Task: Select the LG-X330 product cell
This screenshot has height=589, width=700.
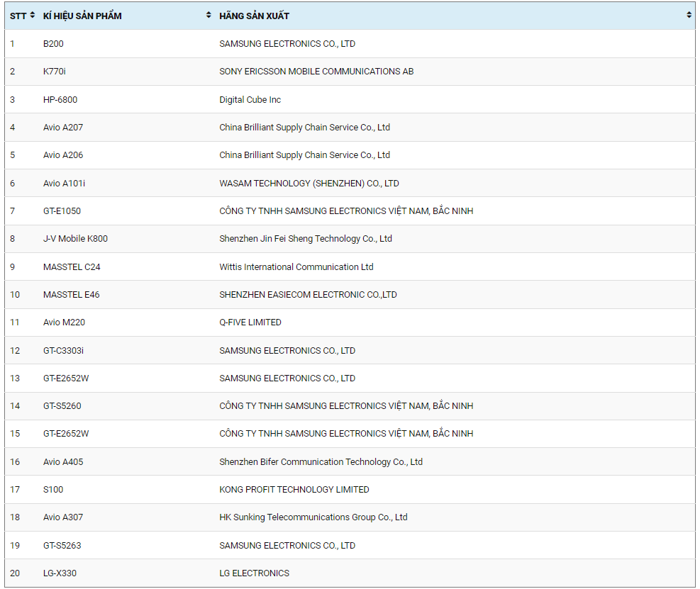Action: pos(60,573)
